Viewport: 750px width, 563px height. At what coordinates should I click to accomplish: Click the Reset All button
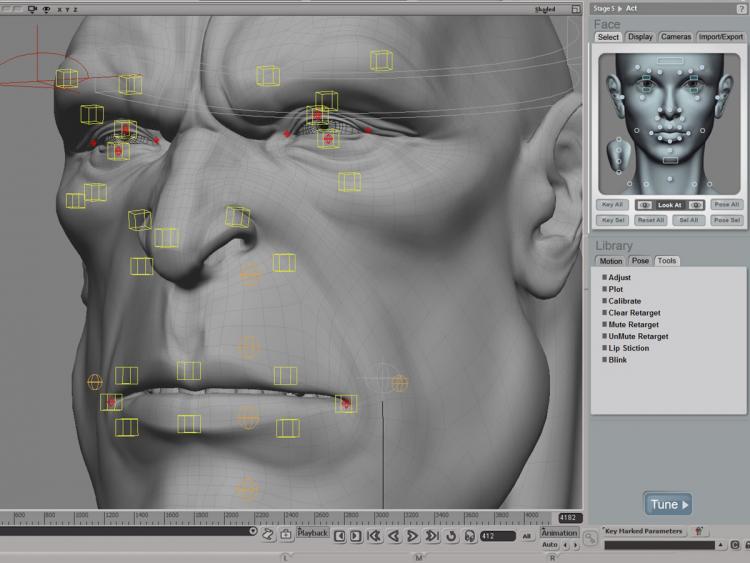[x=651, y=220]
